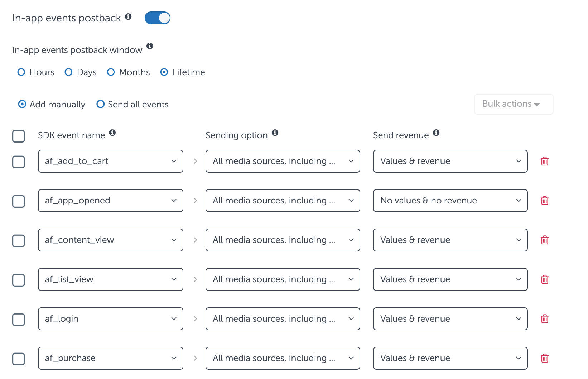Delete the af_content_view event row
The height and width of the screenshot is (379, 588).
click(545, 240)
